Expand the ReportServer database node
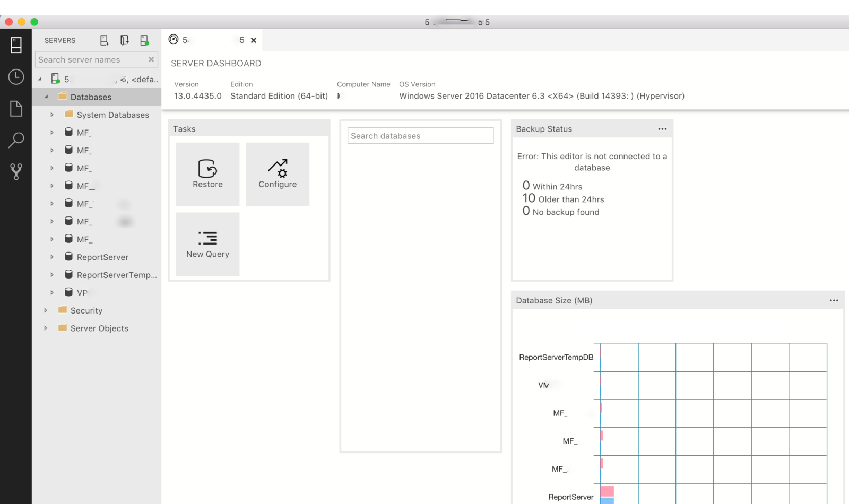The image size is (849, 504). 51,257
